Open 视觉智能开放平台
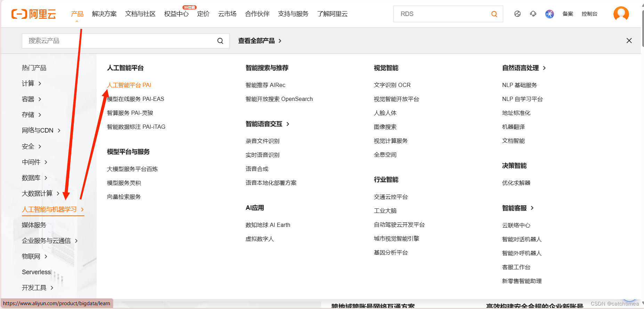This screenshot has height=309, width=644. click(396, 99)
